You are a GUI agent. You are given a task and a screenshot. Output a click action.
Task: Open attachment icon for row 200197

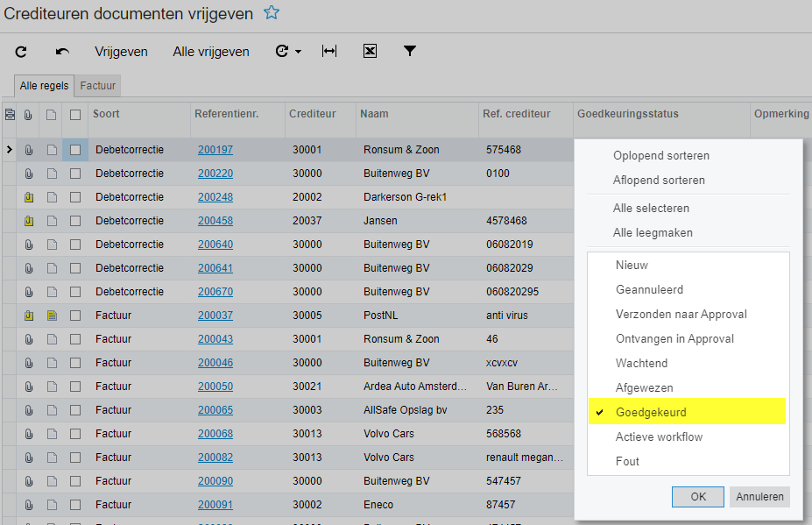pos(29,150)
